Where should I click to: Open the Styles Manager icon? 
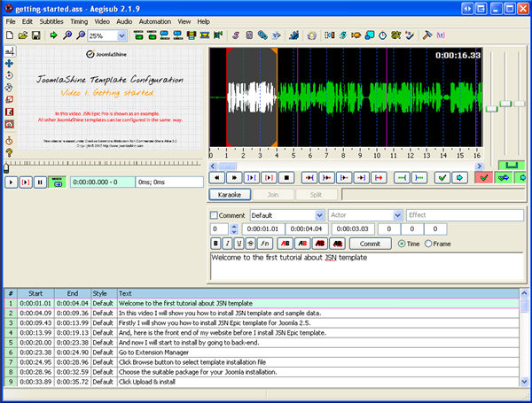[x=236, y=35]
